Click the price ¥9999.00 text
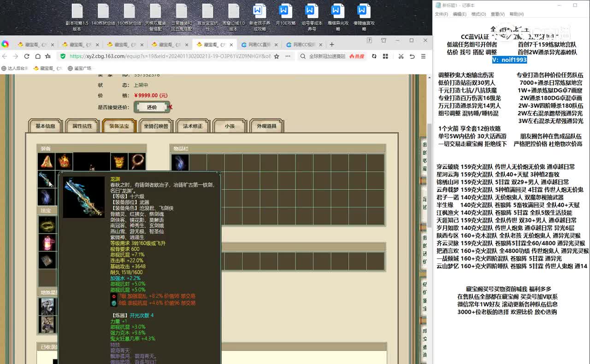This screenshot has width=590, height=364. pos(151,95)
